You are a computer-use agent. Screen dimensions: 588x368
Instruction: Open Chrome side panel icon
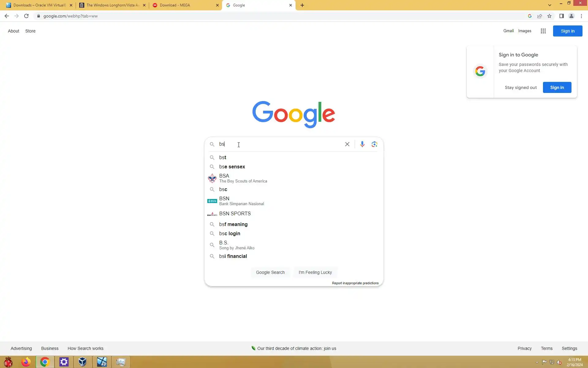pyautogui.click(x=561, y=16)
